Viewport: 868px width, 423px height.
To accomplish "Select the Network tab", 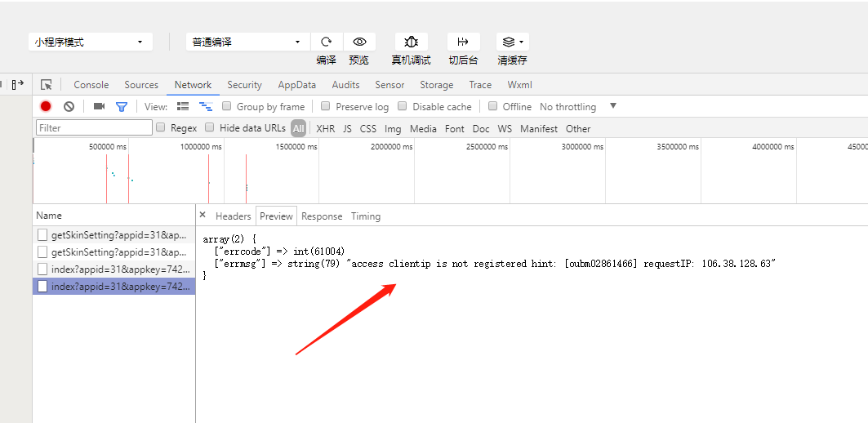I will [x=194, y=85].
